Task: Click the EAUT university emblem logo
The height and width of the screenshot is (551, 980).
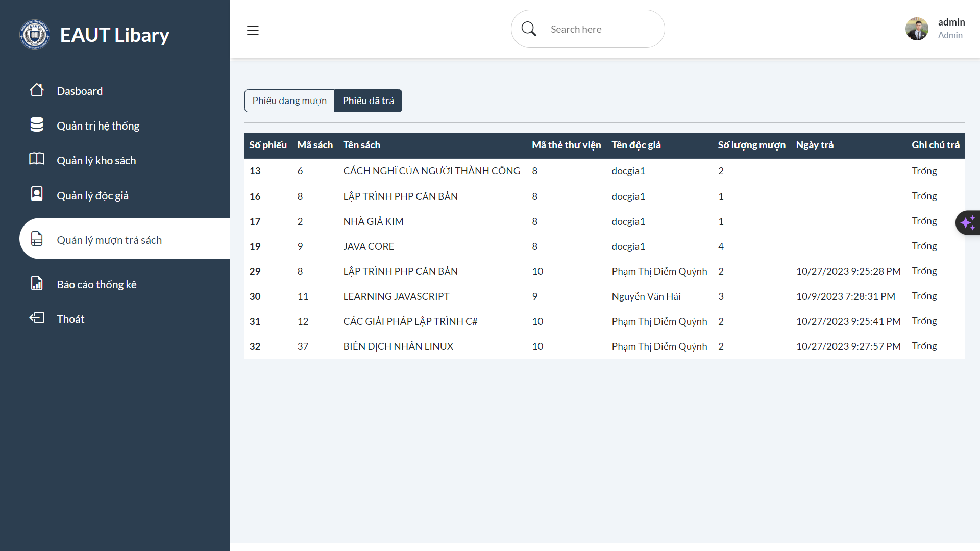Action: pos(34,34)
